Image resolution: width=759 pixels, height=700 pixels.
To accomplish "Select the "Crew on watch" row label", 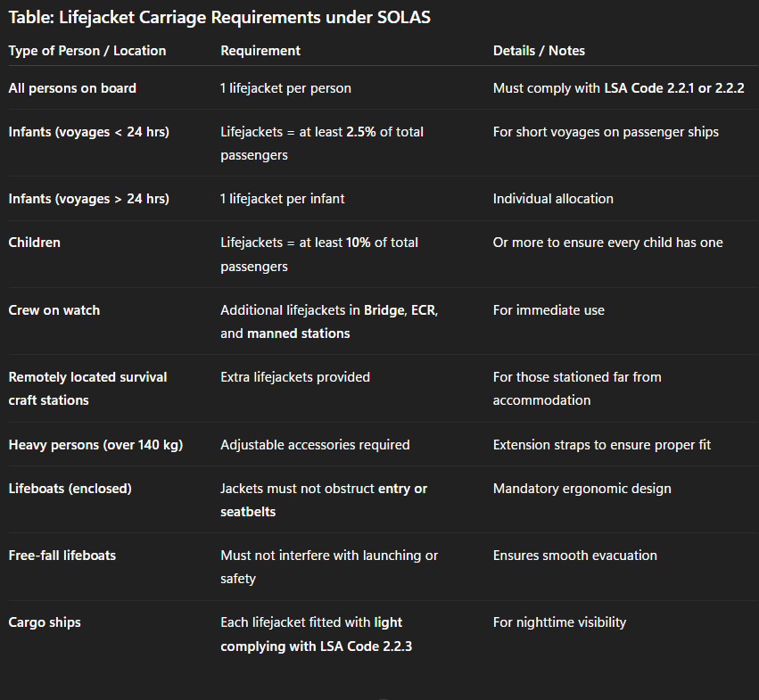I will [54, 310].
